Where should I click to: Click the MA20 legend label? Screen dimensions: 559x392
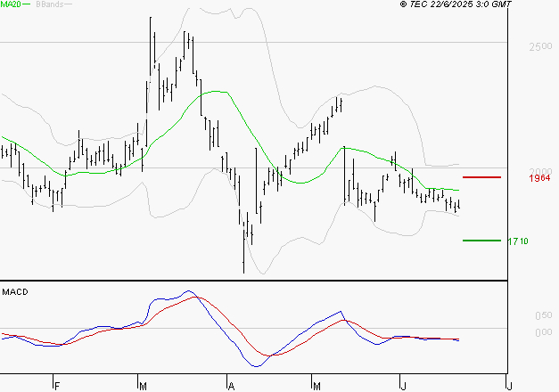(x=11, y=4)
